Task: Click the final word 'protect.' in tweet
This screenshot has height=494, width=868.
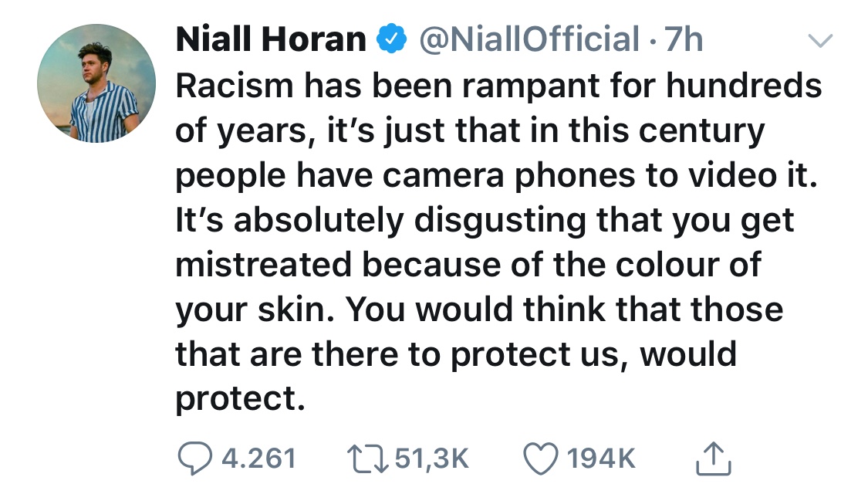Action: 235,400
